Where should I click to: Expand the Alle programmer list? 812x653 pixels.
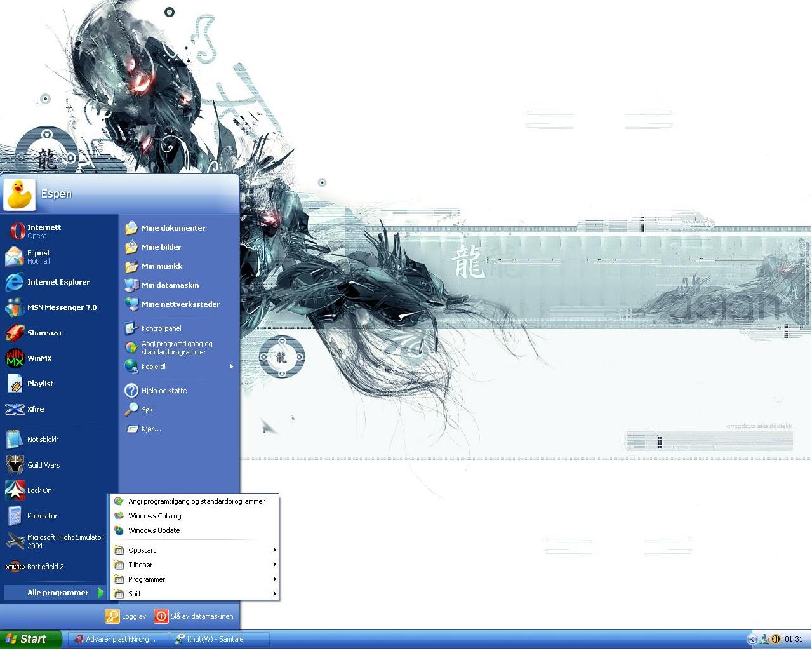[x=55, y=593]
